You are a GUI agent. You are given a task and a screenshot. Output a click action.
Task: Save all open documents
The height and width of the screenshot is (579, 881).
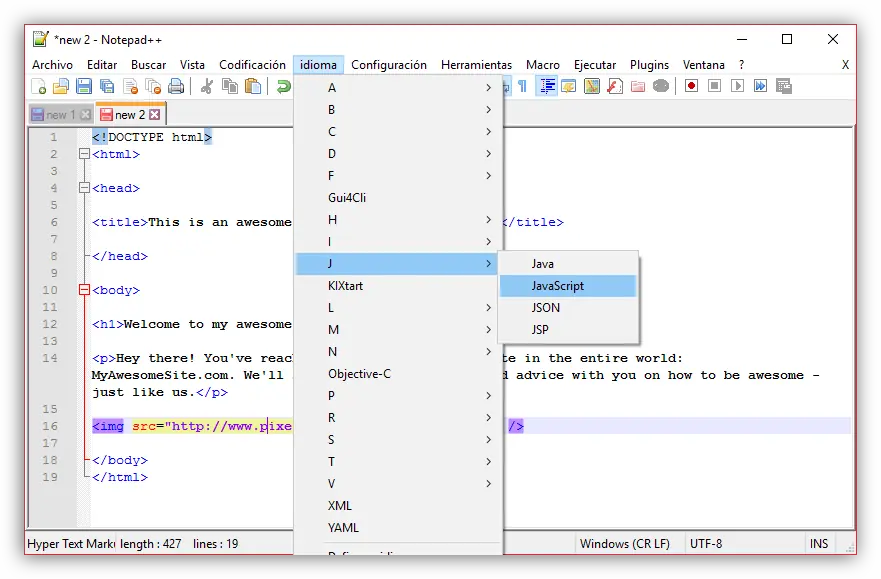tap(107, 86)
